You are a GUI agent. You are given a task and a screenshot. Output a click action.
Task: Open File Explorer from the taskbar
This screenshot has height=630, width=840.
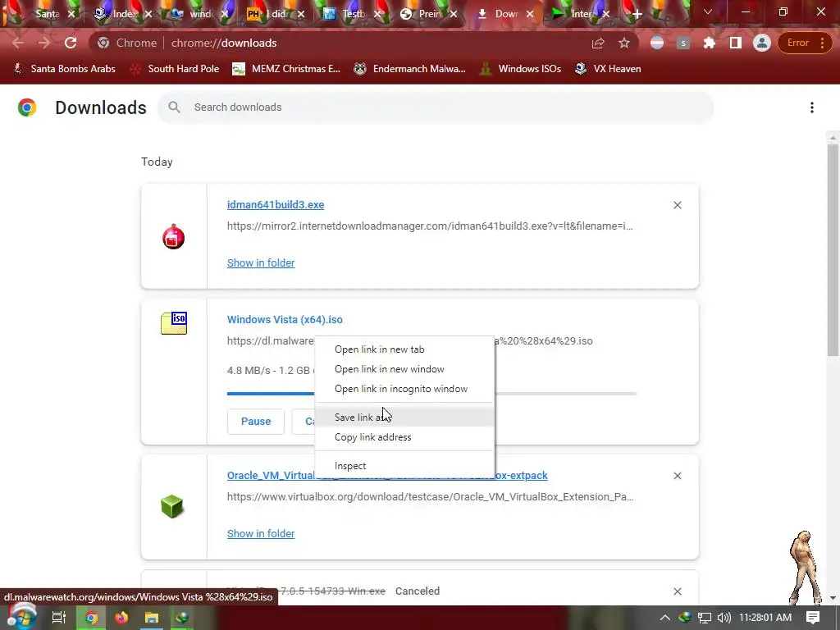[x=152, y=618]
